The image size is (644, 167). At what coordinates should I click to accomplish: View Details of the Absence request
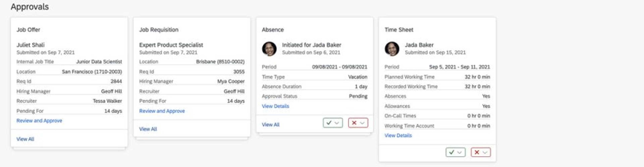(x=275, y=106)
